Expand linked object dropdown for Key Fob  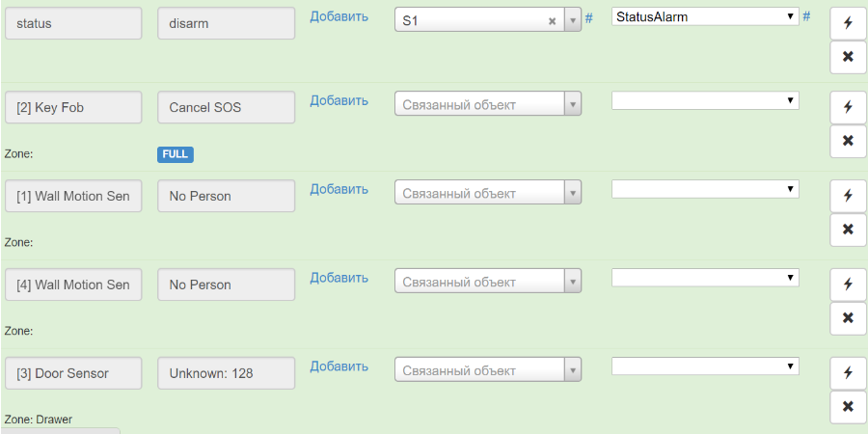click(x=572, y=104)
